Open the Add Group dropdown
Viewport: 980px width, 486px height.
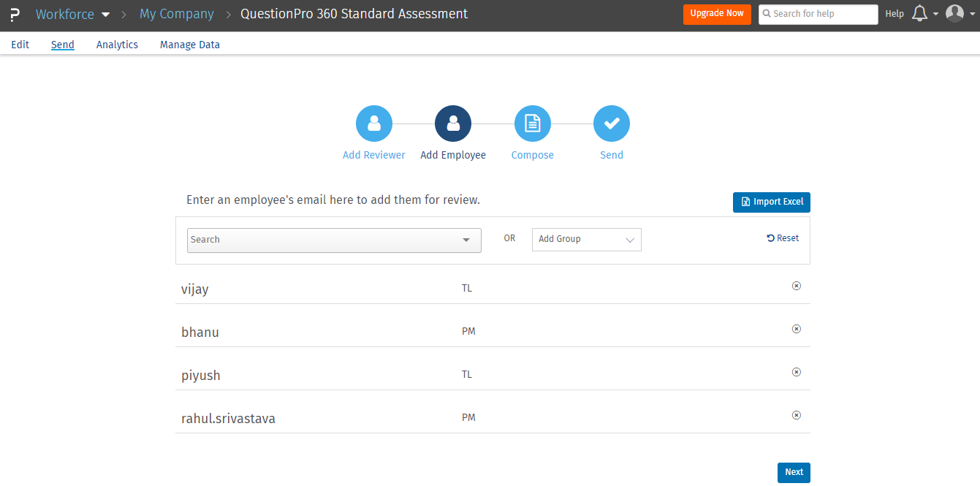586,240
